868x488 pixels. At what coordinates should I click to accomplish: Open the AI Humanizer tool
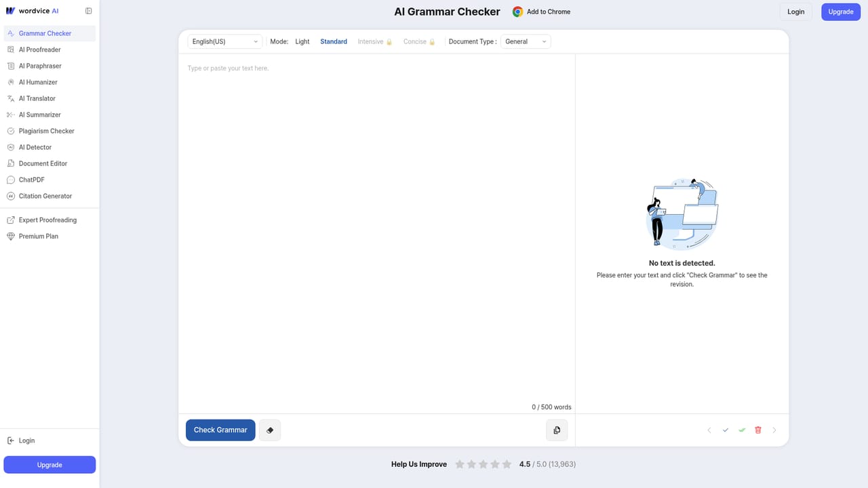[50, 82]
